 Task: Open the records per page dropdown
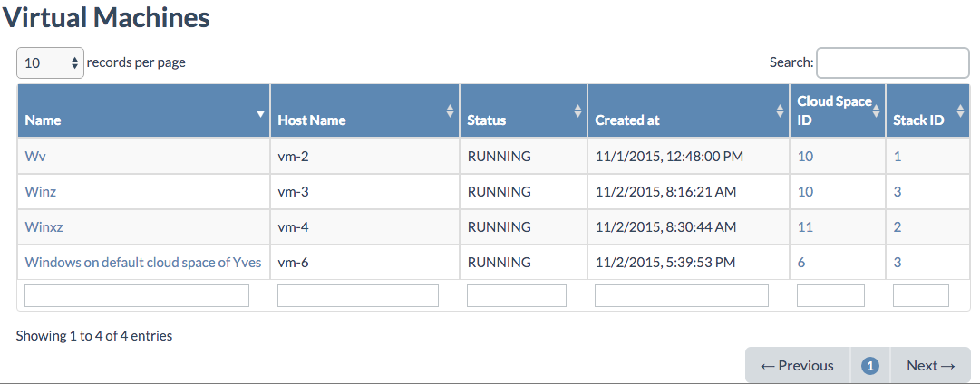coord(50,63)
